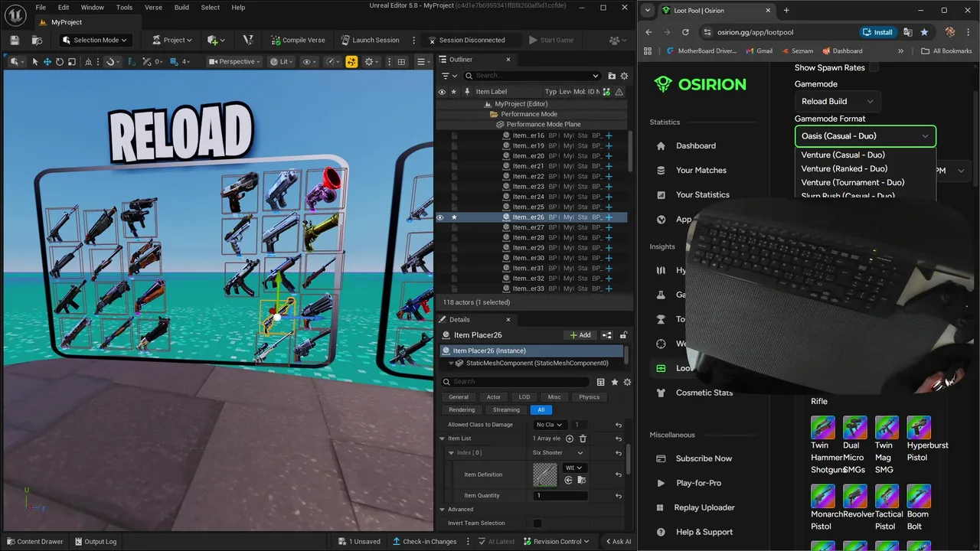Click the blueprint/component hierarchy button beside Add
The height and width of the screenshot is (551, 980).
(607, 334)
